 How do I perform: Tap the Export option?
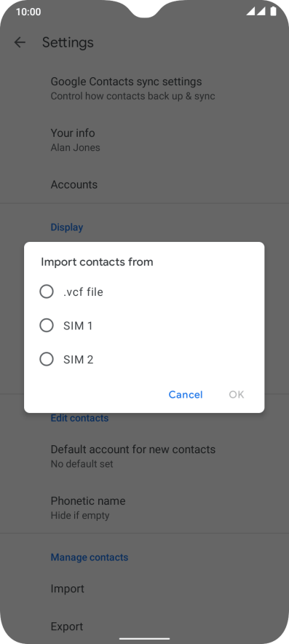[x=144, y=627]
